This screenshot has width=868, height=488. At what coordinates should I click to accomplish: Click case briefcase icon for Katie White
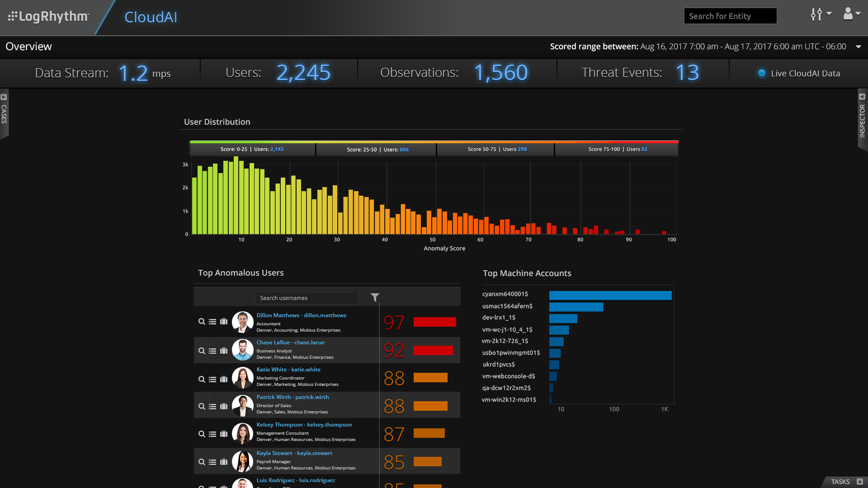[x=224, y=380]
